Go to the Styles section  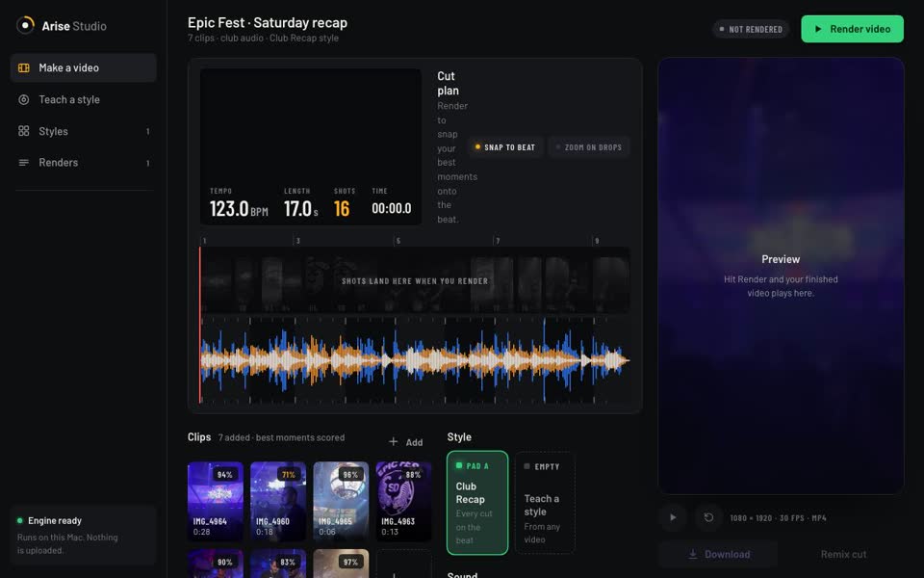coord(83,131)
